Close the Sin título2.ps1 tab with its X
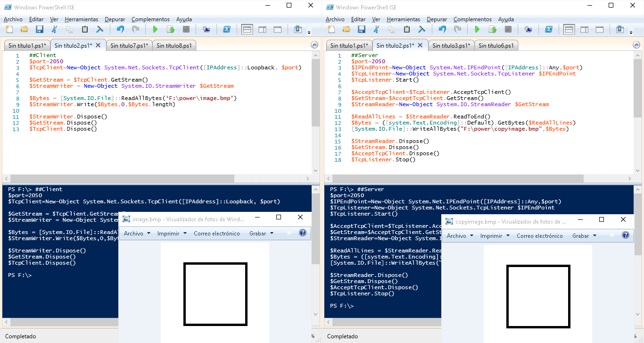 98,45
